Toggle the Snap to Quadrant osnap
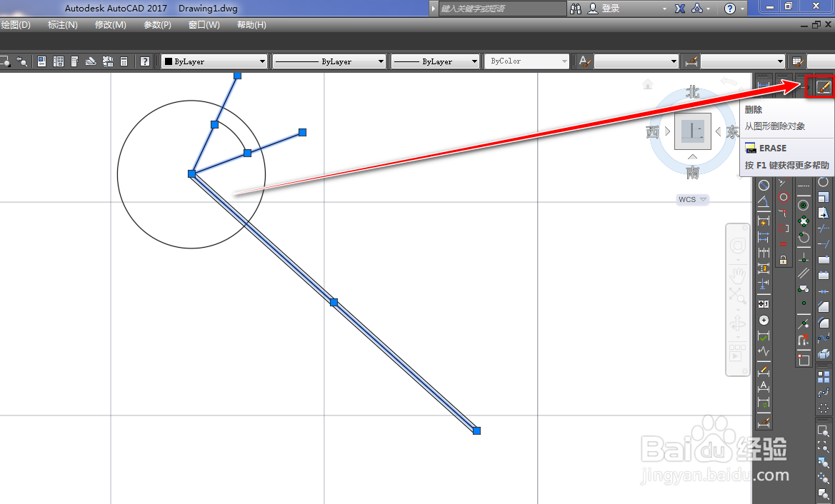This screenshot has width=835, height=504. 804,221
